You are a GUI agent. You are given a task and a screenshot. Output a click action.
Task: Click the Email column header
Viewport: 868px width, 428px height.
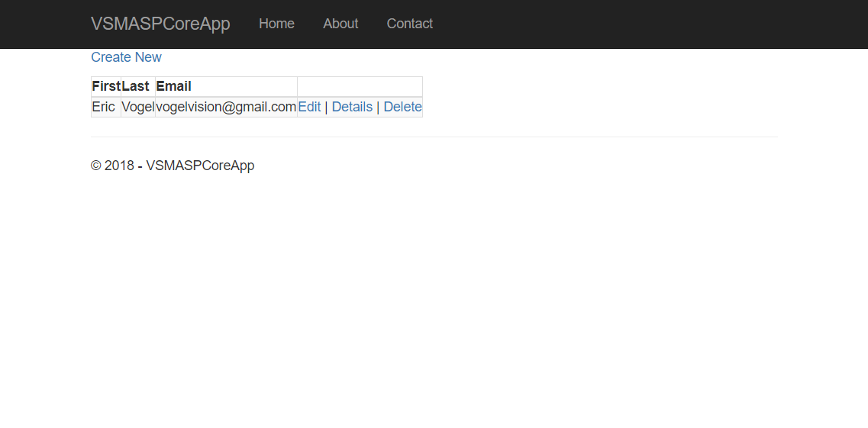point(174,86)
